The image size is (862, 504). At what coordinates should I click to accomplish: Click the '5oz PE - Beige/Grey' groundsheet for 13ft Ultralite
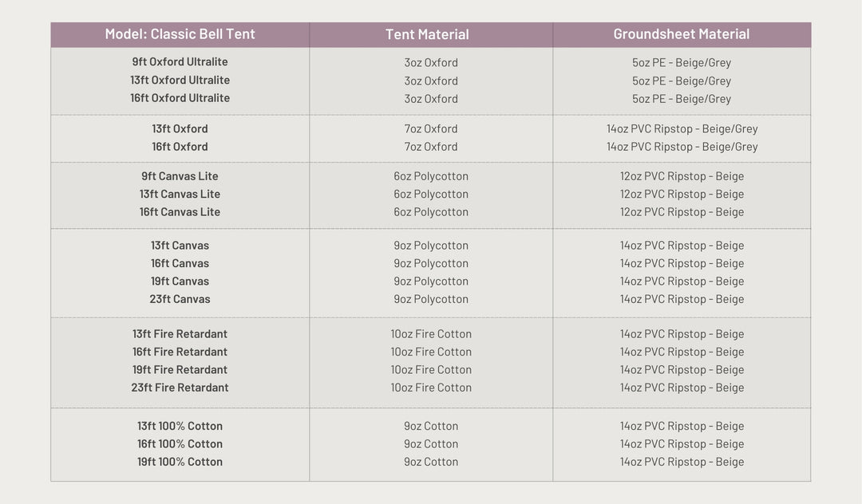(x=682, y=81)
